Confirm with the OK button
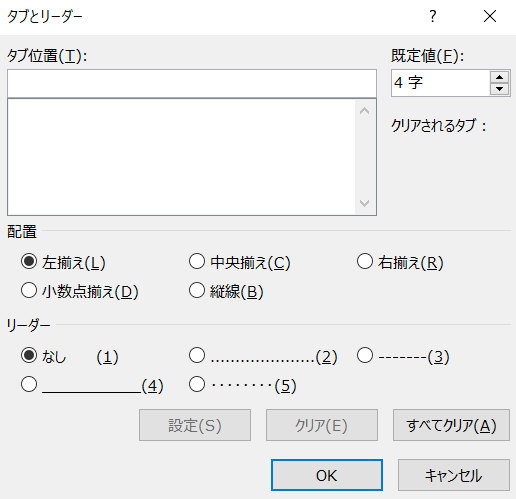Screen dimensions: 516x499 (327, 475)
